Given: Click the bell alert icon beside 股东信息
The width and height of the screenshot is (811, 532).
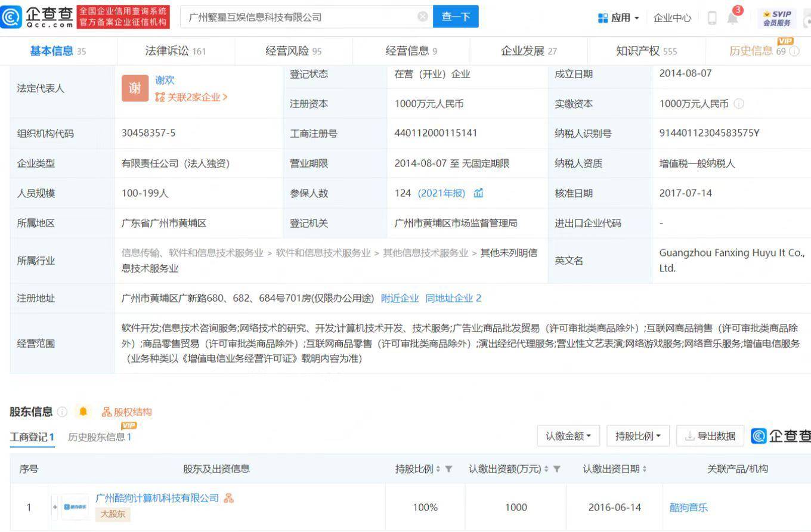Looking at the screenshot, I should (x=83, y=412).
